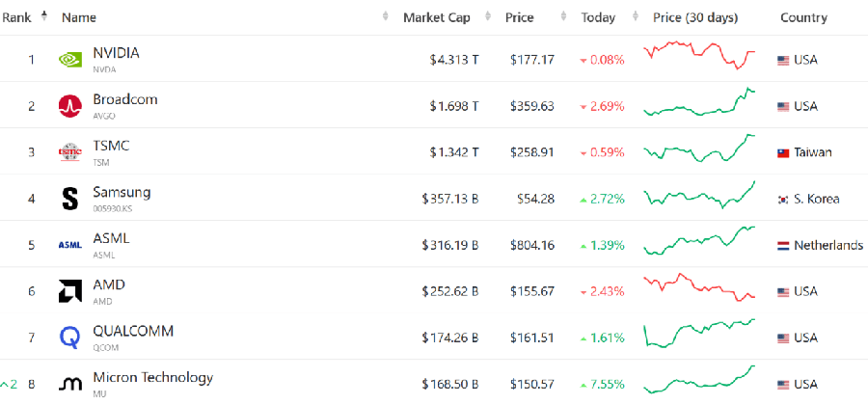Click the TSMC logo icon
This screenshot has height=405, width=868.
[70, 152]
